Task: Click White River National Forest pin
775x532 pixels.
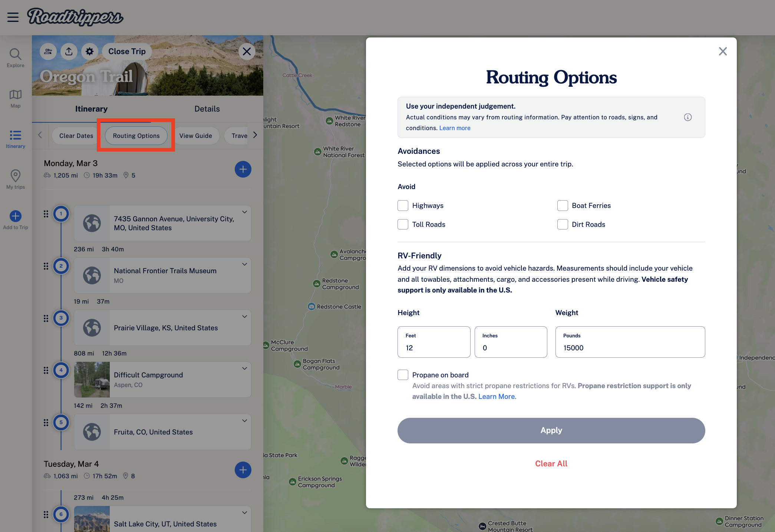Action: tap(317, 152)
